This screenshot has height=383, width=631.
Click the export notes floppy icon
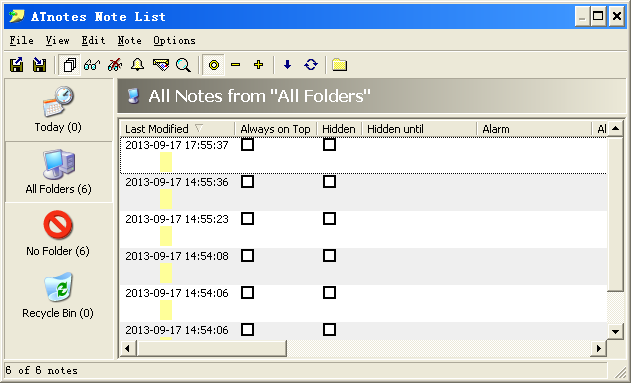coord(16,65)
